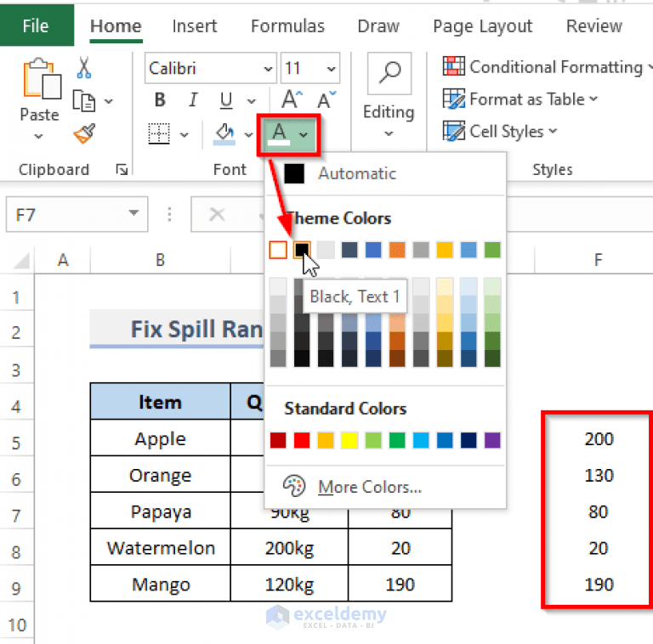Click the Editing magnifier search icon

coord(389,73)
